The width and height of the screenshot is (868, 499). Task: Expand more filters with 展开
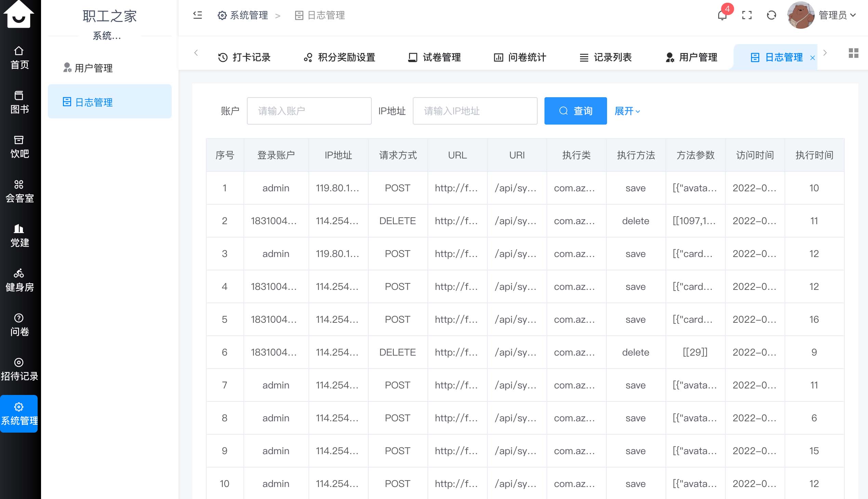click(627, 111)
